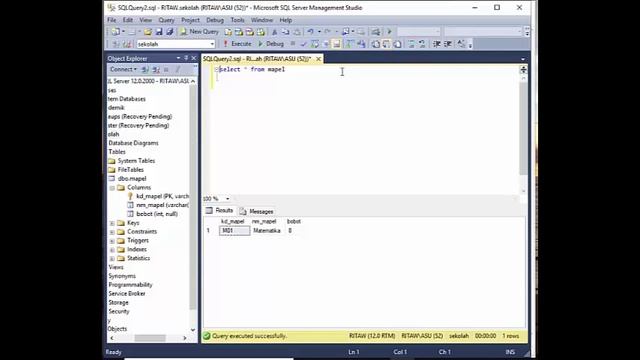Expand the Triggers folder node
Viewport: 640px width, 360px height.
[112, 241]
